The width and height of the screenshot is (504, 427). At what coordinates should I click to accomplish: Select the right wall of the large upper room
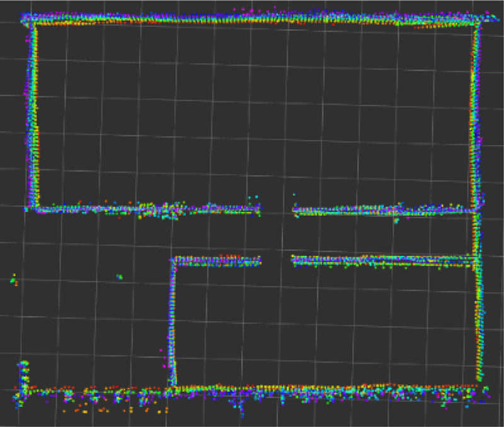point(476,114)
